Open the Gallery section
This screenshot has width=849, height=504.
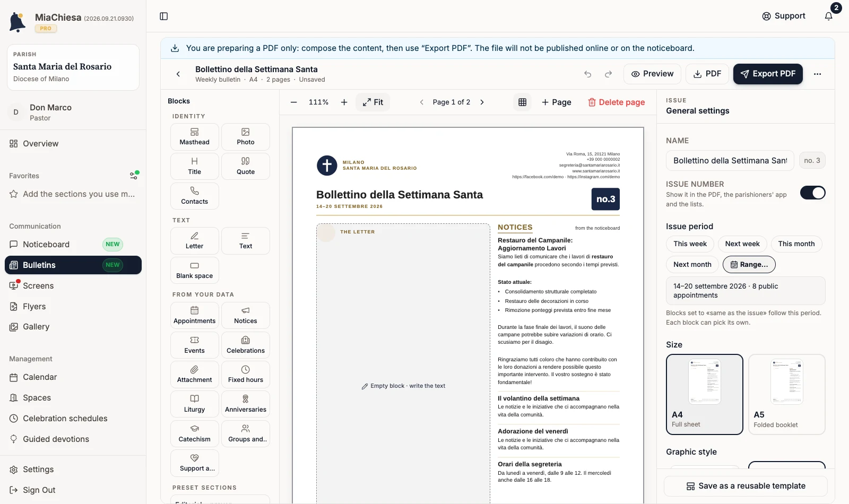point(73,327)
